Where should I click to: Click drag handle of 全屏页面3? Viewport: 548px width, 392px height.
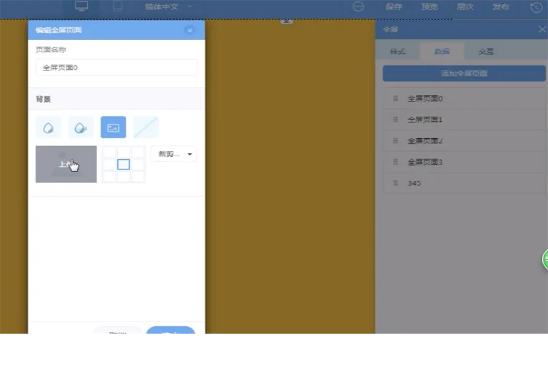click(x=396, y=162)
